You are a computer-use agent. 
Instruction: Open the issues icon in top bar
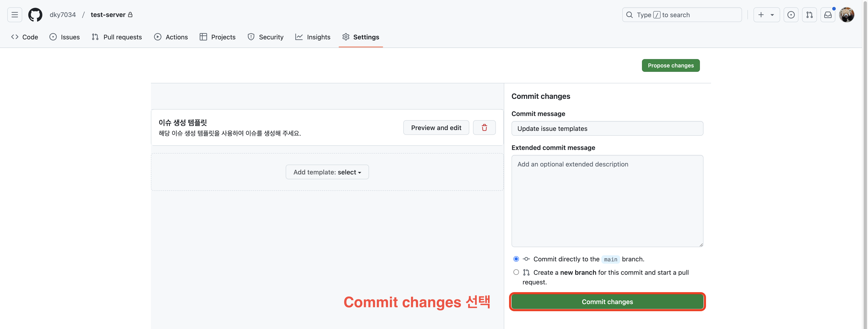pyautogui.click(x=791, y=15)
